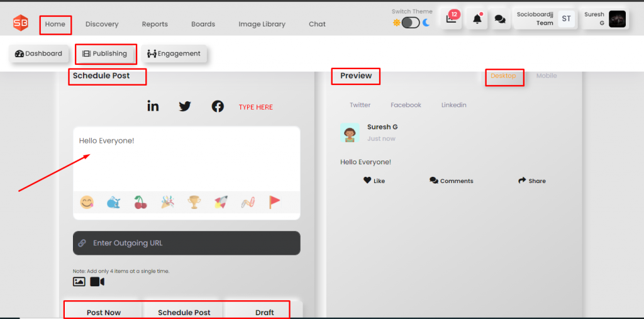Insert the trophy emoji
The width and height of the screenshot is (644, 319).
[x=194, y=202]
